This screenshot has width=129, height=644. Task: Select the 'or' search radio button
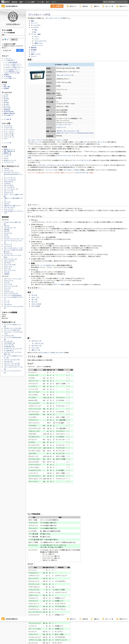click(9, 39)
